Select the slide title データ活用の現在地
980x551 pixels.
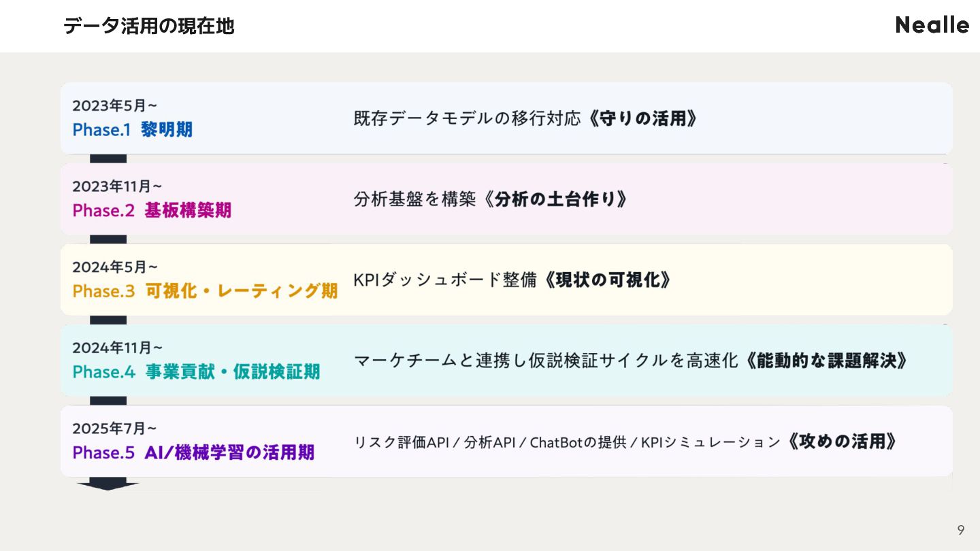pos(148,26)
